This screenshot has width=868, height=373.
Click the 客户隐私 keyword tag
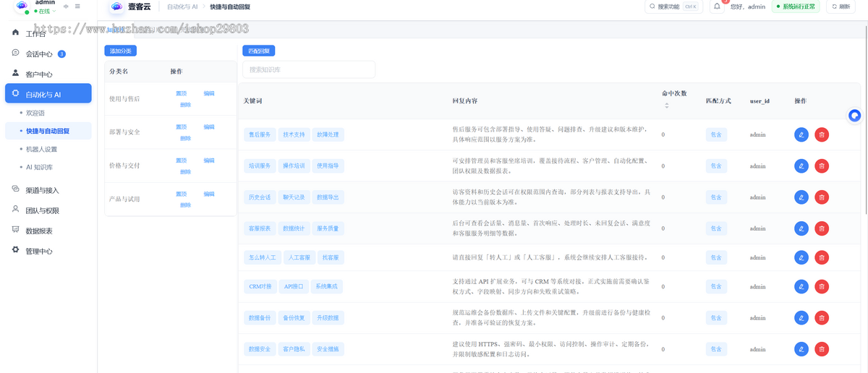tap(294, 348)
